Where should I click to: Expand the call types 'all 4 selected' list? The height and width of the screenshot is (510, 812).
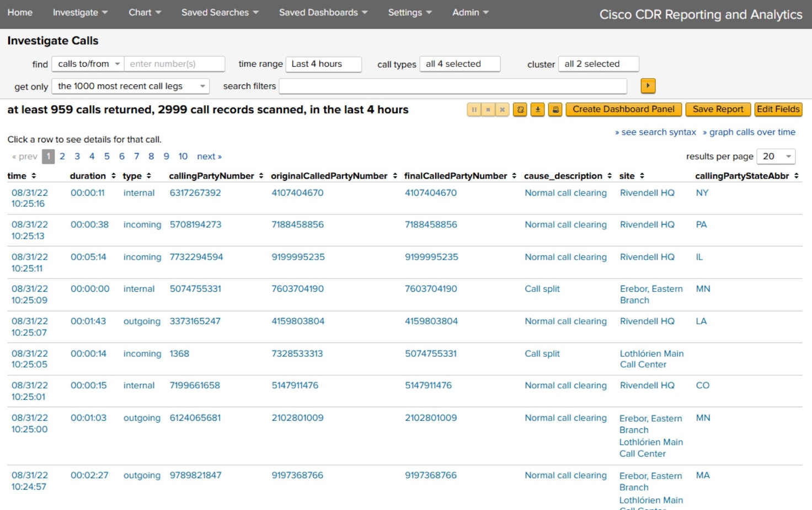(x=460, y=64)
